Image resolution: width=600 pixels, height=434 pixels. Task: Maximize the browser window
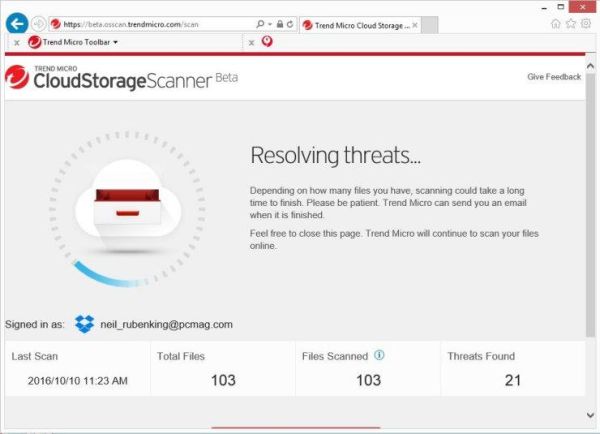(561, 7)
